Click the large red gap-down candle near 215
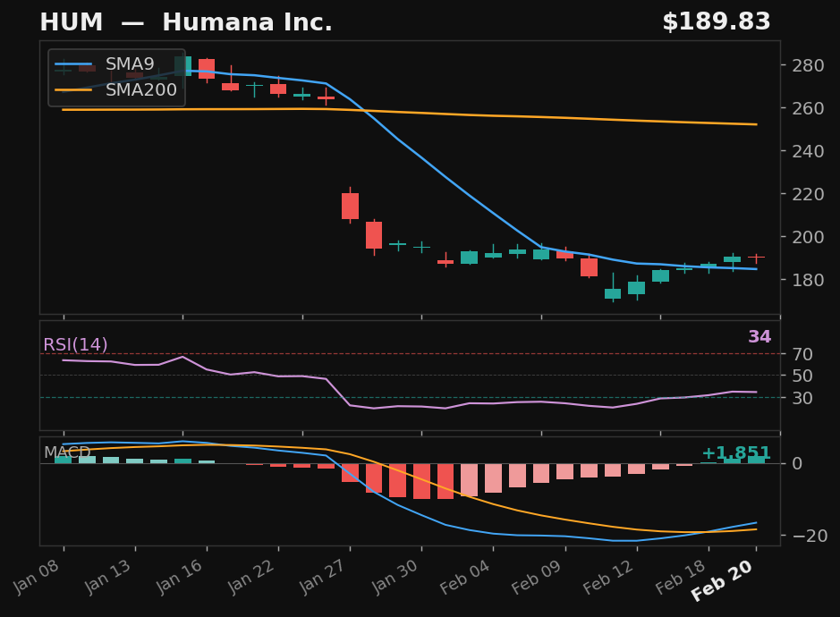 (351, 206)
